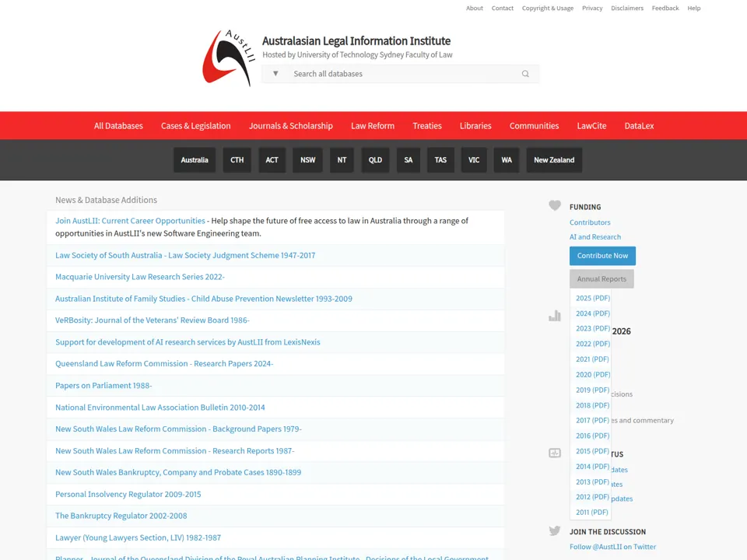The width and height of the screenshot is (747, 560).
Task: Open NSW Law Reform Background Papers link
Action: pyautogui.click(x=178, y=429)
